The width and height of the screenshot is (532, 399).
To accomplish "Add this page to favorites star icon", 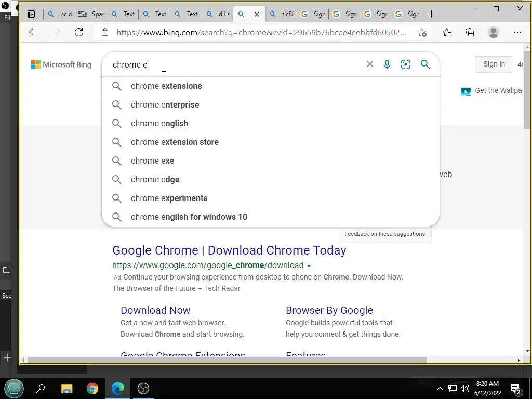I will 422,33.
